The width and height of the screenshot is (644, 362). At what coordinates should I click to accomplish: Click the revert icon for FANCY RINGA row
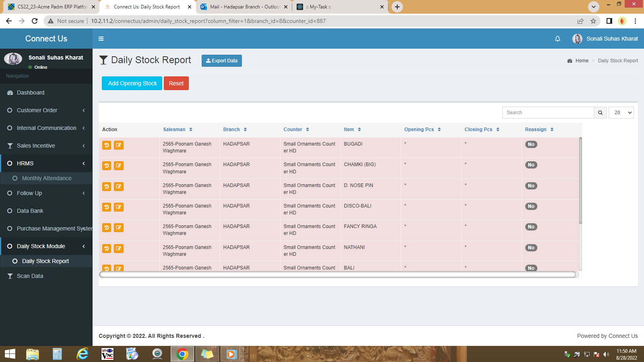pyautogui.click(x=107, y=228)
